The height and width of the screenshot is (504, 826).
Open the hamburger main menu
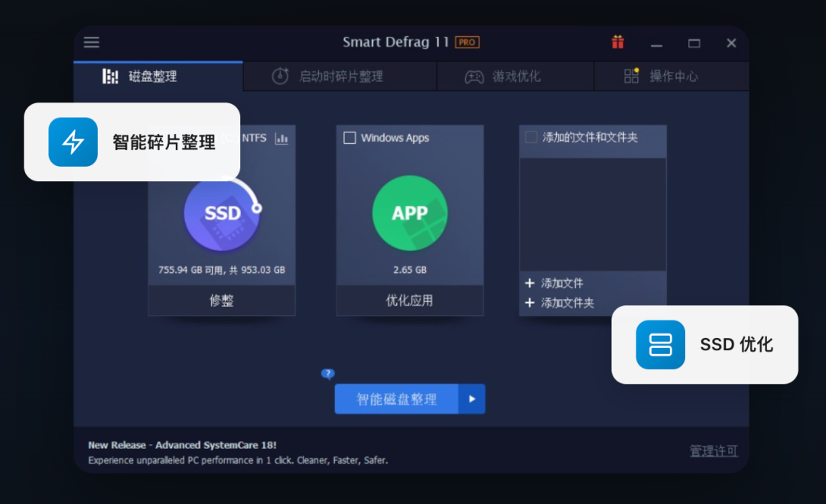[x=91, y=42]
